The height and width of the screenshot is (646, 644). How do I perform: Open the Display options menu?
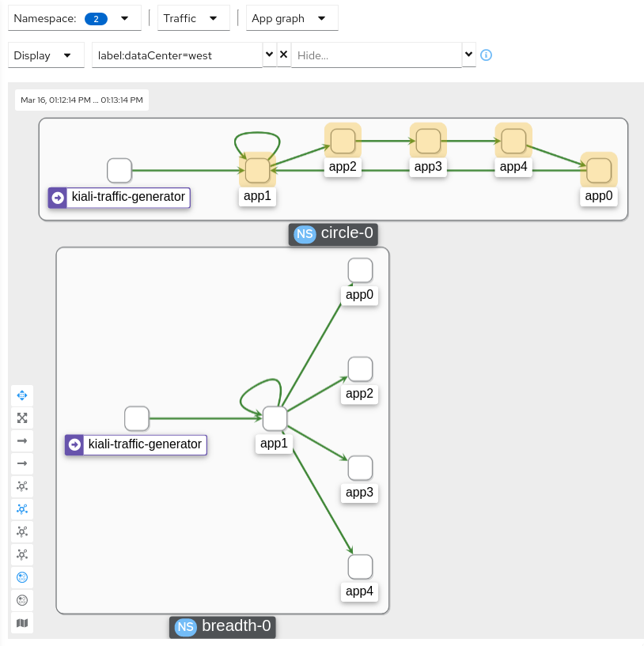45,55
